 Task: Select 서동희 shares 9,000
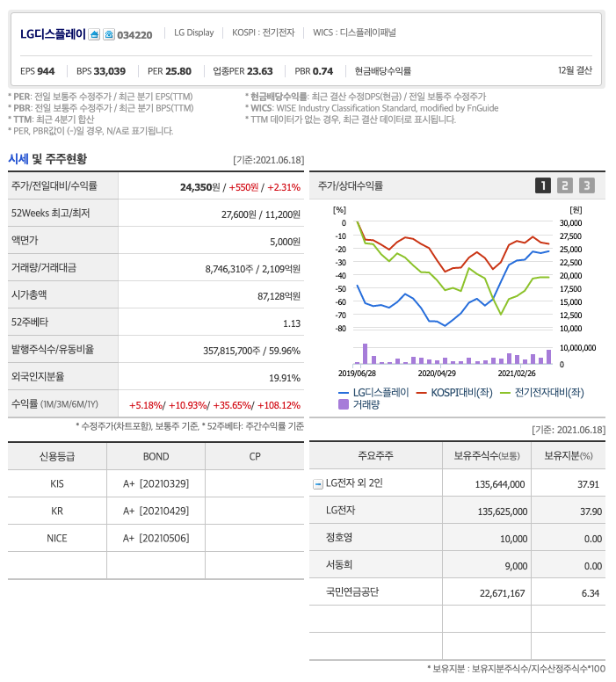tap(516, 566)
